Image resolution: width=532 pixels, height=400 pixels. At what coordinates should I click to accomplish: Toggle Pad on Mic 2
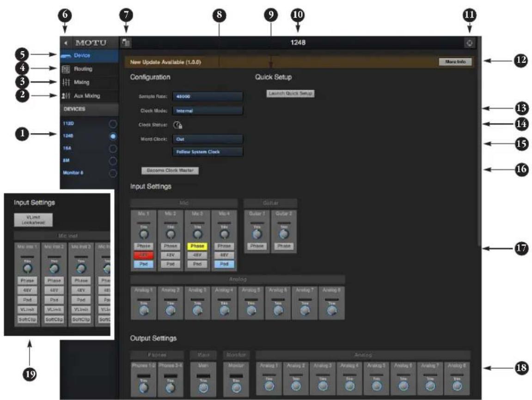coord(170,264)
